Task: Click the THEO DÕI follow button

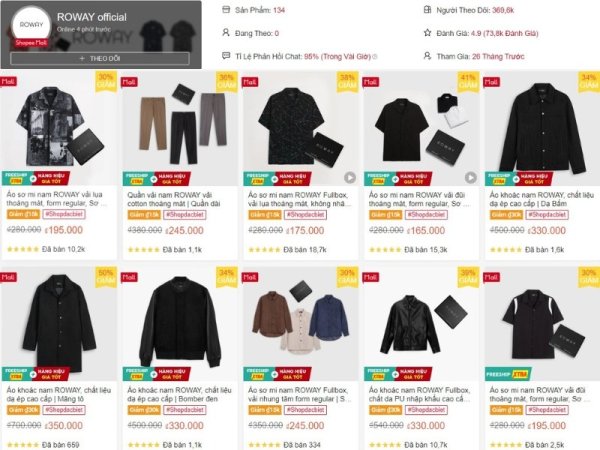Action: tap(99, 58)
